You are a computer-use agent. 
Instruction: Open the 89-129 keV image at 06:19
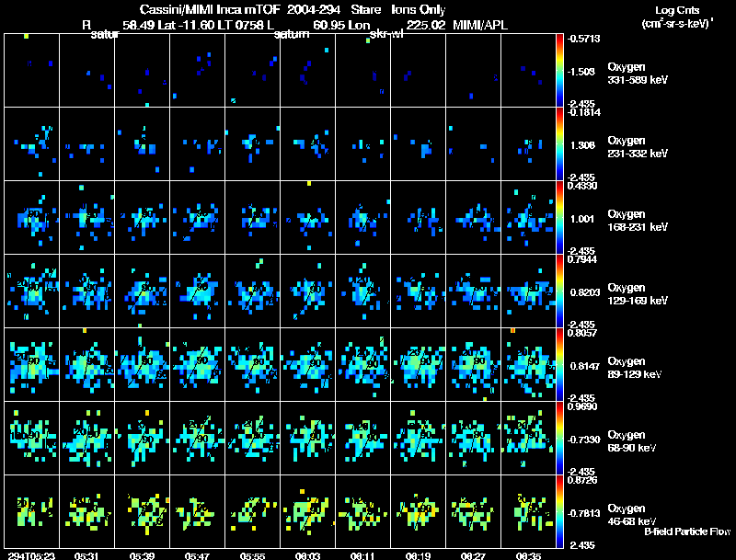point(419,365)
